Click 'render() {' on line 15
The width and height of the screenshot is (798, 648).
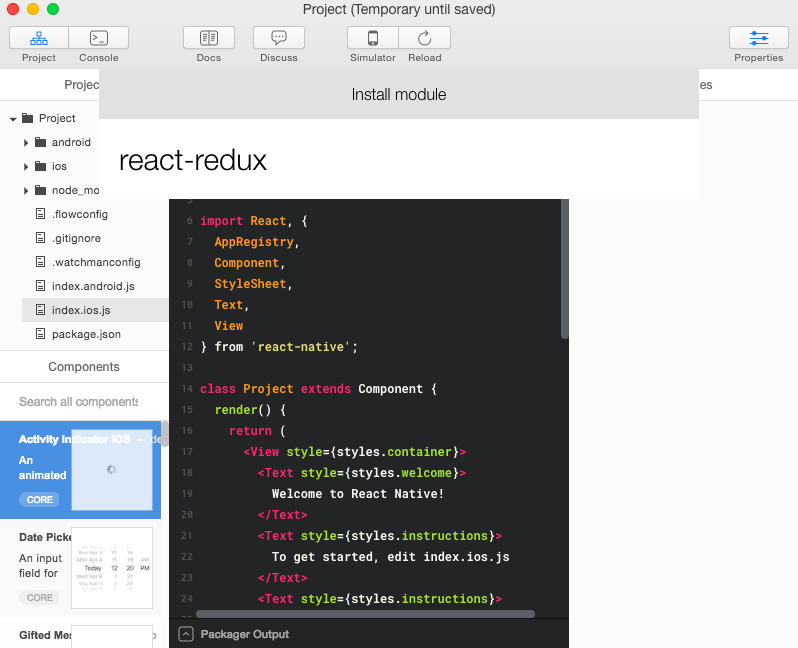[x=250, y=410]
